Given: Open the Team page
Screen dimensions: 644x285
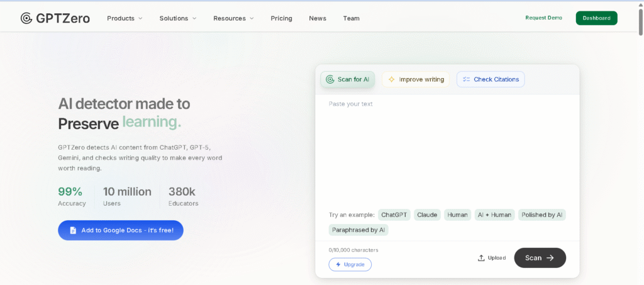Looking at the screenshot, I should [351, 18].
